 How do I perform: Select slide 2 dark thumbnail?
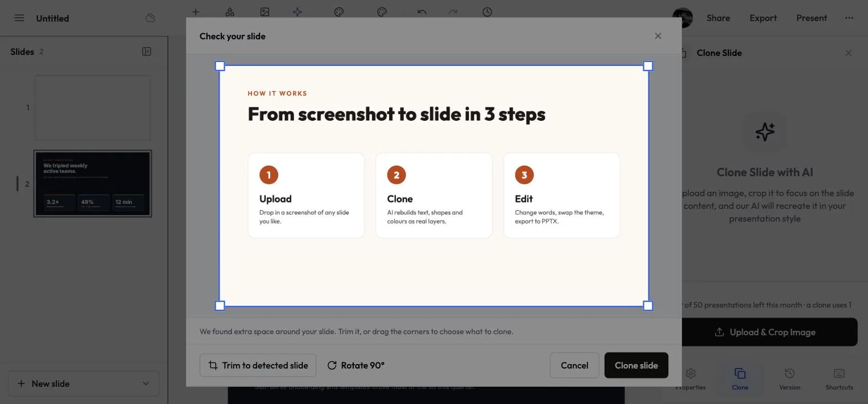(92, 183)
